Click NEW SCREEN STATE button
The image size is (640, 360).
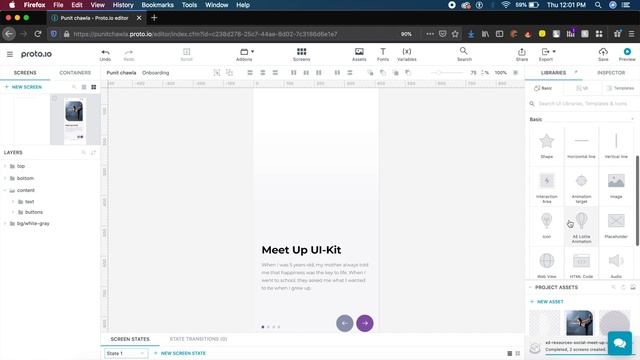[180, 353]
